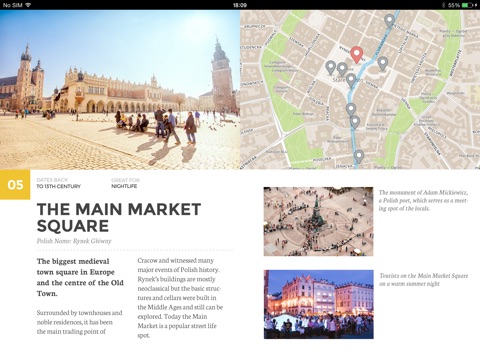Select the leftmost gray pin on the square

[x=330, y=68]
